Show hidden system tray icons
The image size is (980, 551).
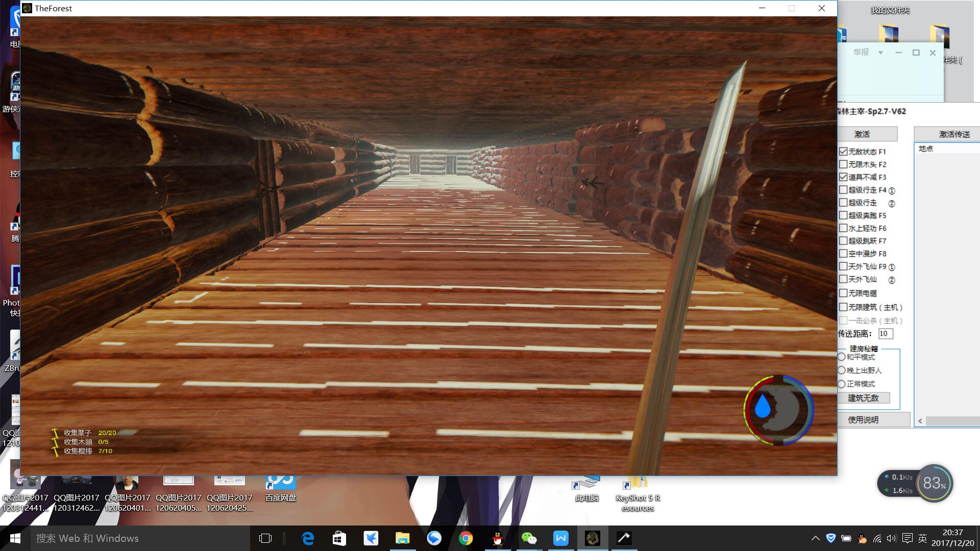point(815,538)
